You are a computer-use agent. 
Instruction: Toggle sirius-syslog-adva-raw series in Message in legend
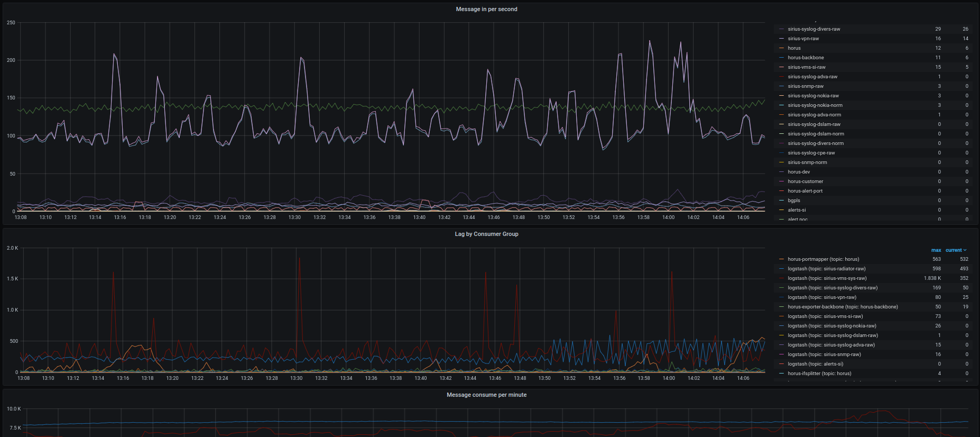812,77
